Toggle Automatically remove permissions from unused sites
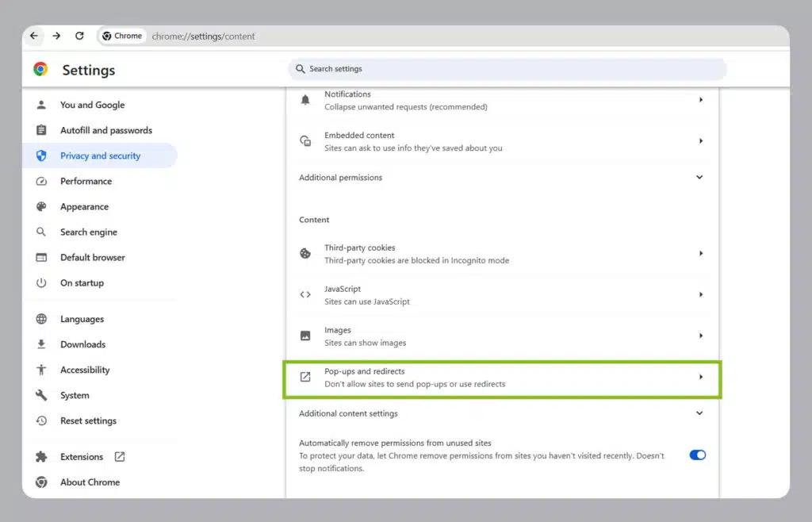812x522 pixels. point(698,455)
